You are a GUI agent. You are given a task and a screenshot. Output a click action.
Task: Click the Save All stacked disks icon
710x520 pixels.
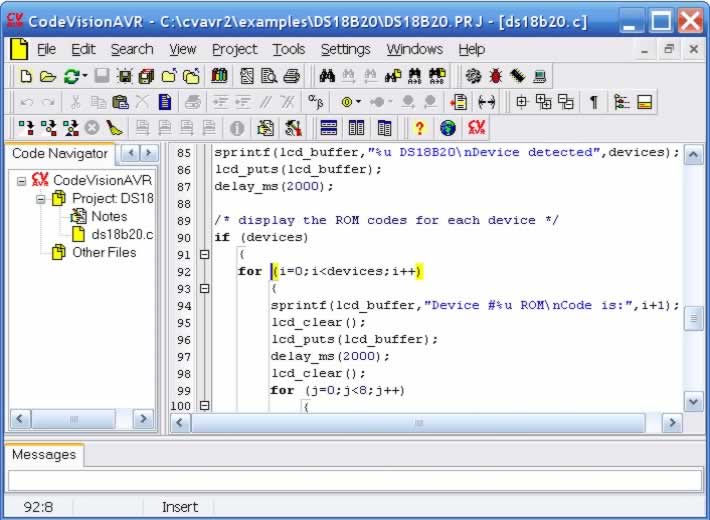click(146, 76)
